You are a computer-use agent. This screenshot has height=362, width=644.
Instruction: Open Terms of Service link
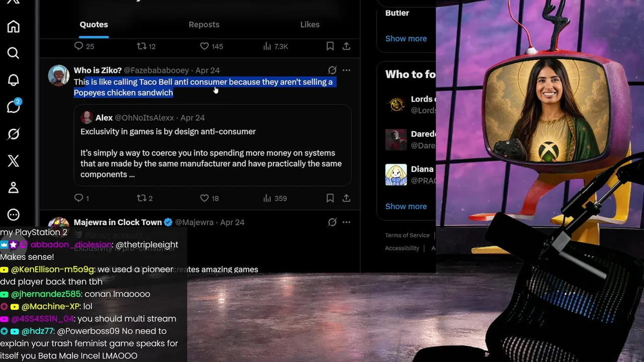(407, 235)
